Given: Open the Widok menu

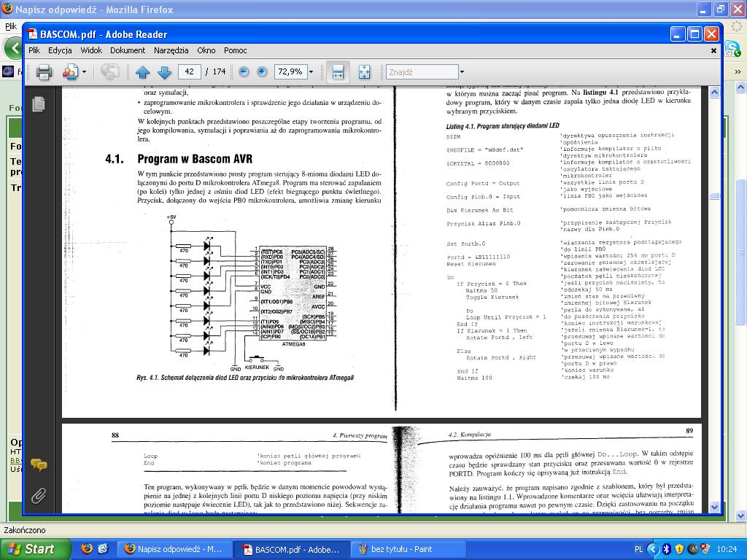Looking at the screenshot, I should [x=91, y=50].
